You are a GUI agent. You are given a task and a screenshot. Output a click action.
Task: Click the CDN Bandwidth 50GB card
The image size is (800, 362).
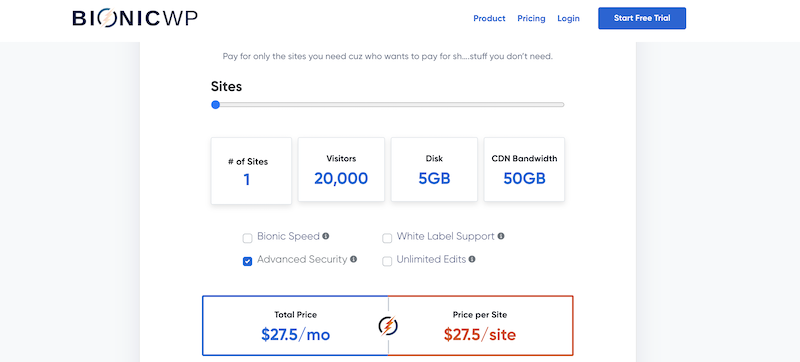click(524, 169)
